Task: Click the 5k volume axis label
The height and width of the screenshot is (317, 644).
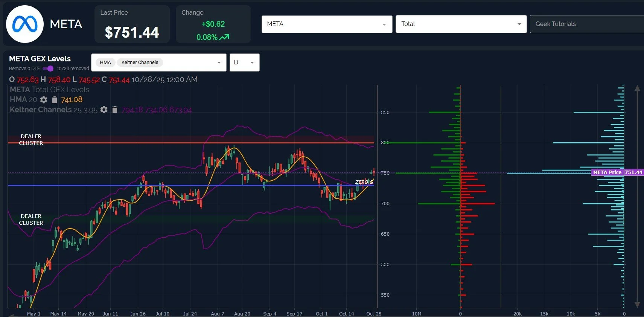Action: pyautogui.click(x=597, y=314)
